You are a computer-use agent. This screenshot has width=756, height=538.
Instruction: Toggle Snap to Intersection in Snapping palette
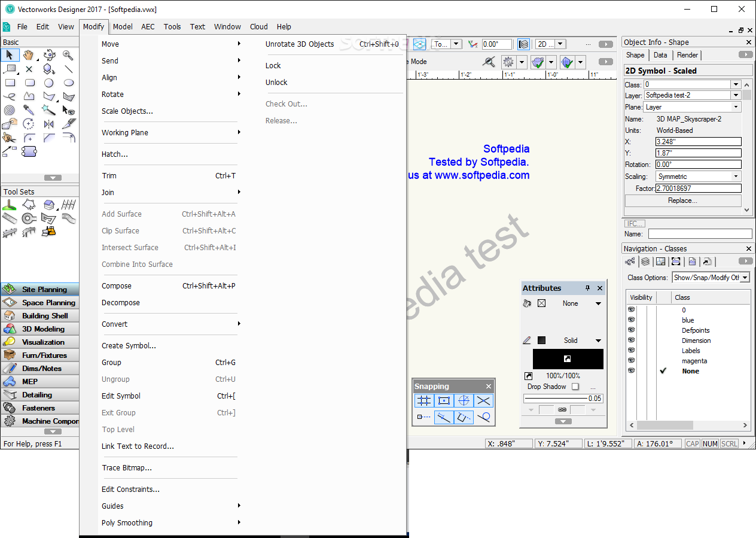click(x=483, y=401)
